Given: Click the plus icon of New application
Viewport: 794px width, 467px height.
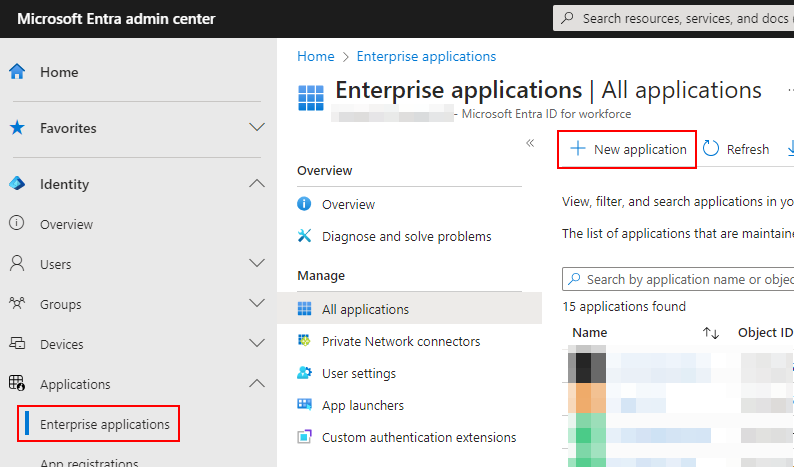Looking at the screenshot, I should coord(578,148).
